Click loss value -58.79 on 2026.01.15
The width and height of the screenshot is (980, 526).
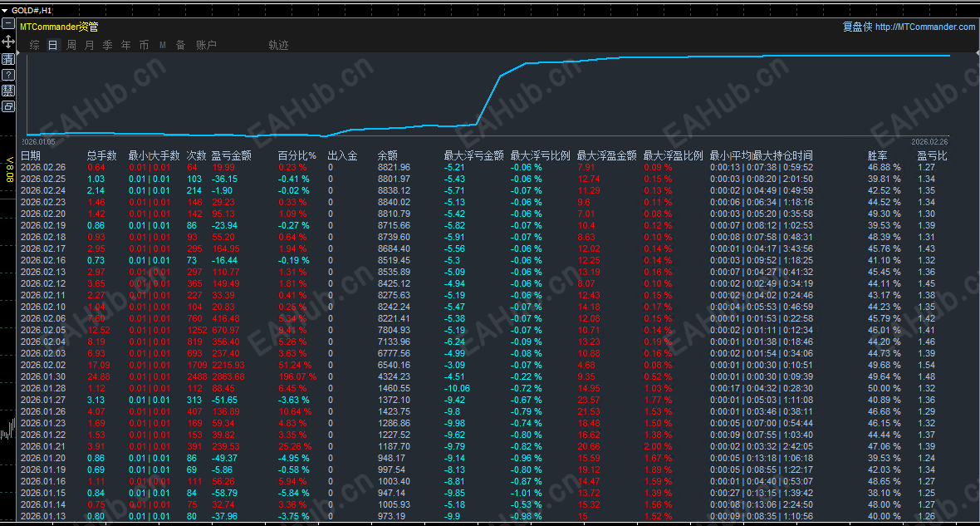[x=224, y=493]
